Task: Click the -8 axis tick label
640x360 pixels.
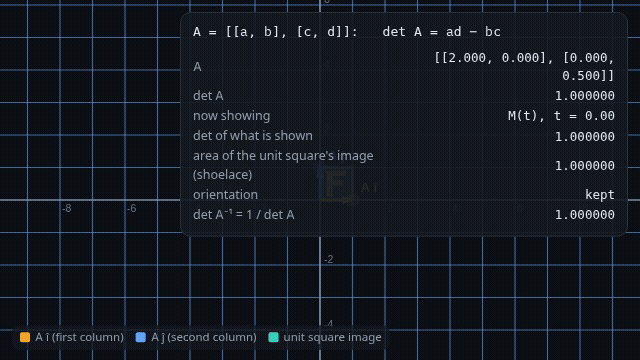Action: pyautogui.click(x=67, y=209)
